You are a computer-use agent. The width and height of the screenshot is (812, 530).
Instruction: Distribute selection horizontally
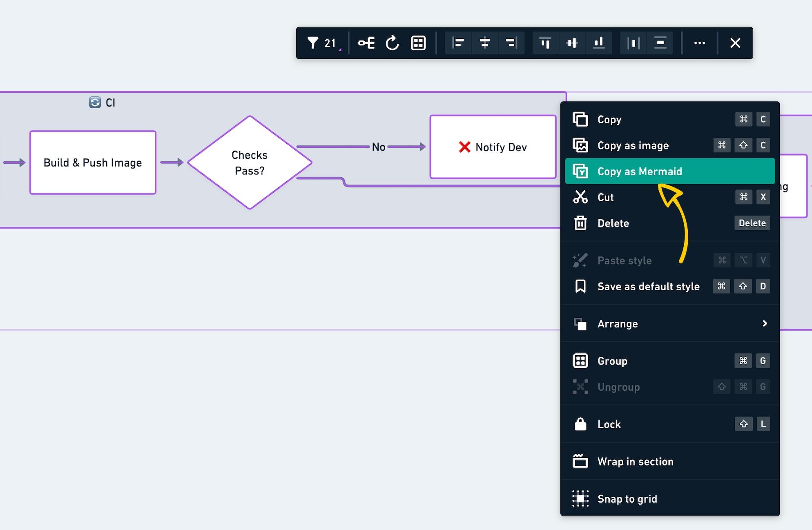pos(634,43)
